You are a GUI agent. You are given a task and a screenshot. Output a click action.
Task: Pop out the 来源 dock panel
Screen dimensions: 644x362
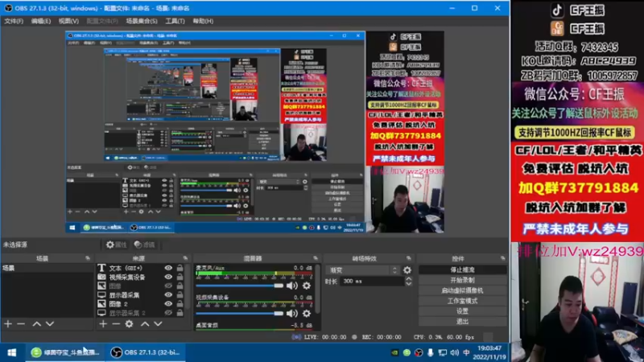(185, 258)
